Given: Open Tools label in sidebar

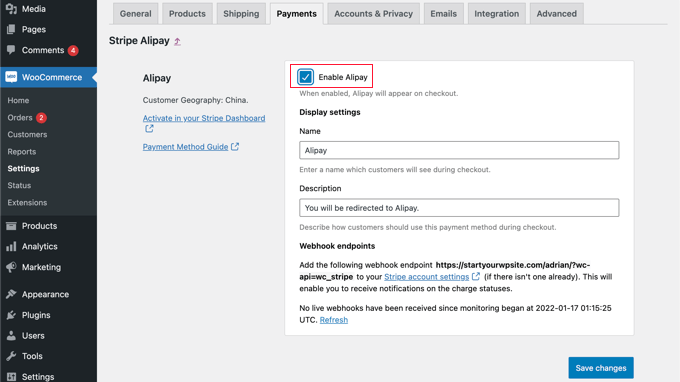Looking at the screenshot, I should (x=32, y=356).
